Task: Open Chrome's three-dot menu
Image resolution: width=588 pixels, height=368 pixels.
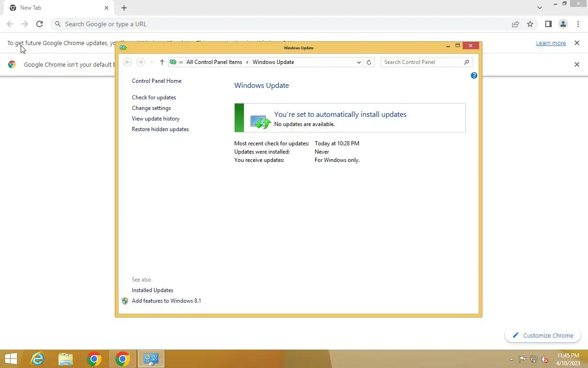Action: [x=578, y=24]
